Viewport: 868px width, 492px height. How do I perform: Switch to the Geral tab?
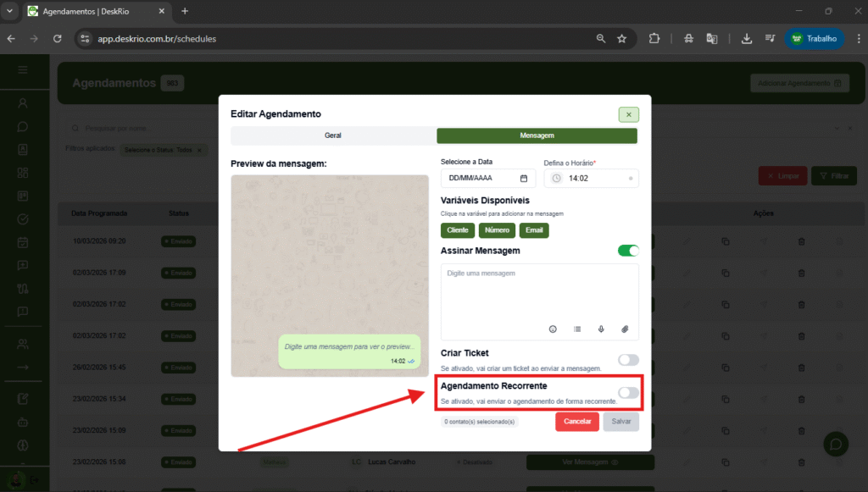pos(333,135)
